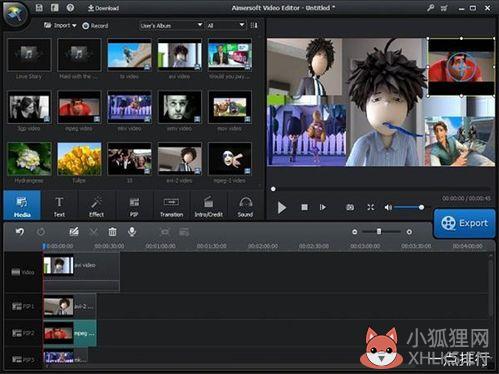Switch to the Effect tab

(x=96, y=205)
